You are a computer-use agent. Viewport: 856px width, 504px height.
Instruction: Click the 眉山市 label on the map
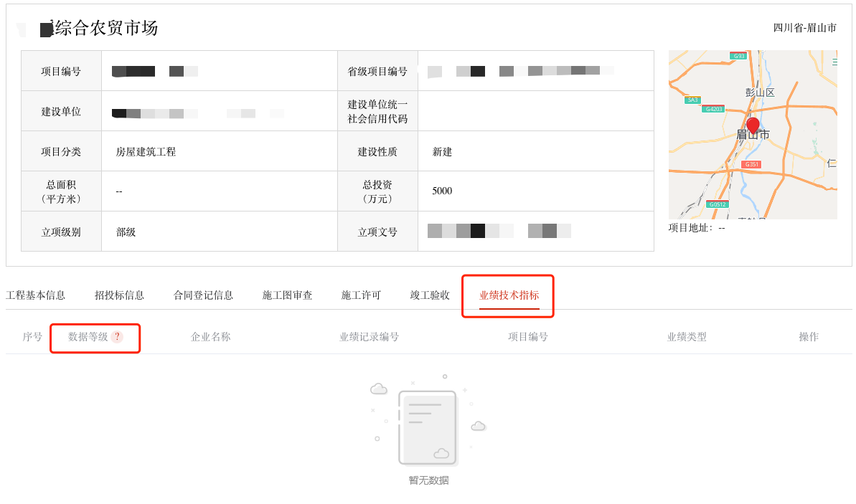753,134
